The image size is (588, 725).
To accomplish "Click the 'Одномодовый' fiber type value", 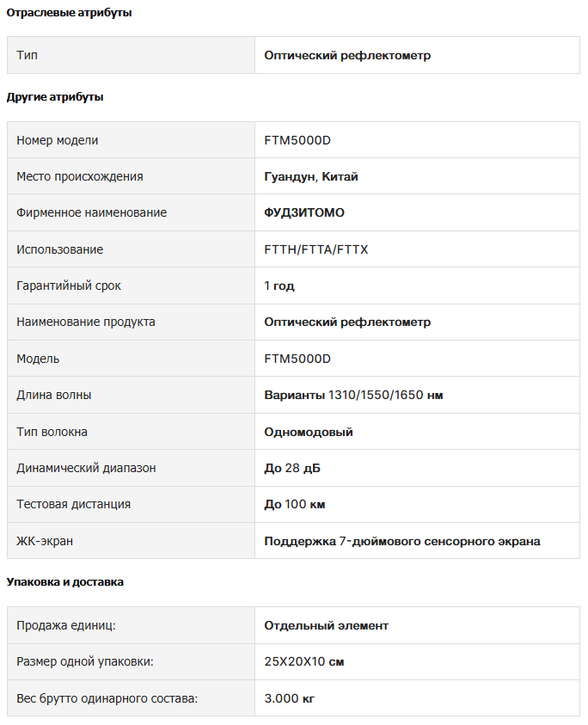I will tap(309, 432).
